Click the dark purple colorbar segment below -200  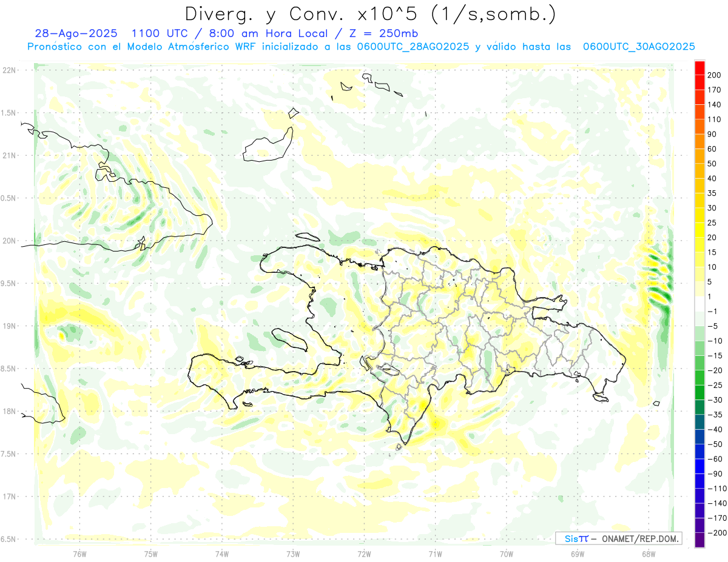pos(699,540)
